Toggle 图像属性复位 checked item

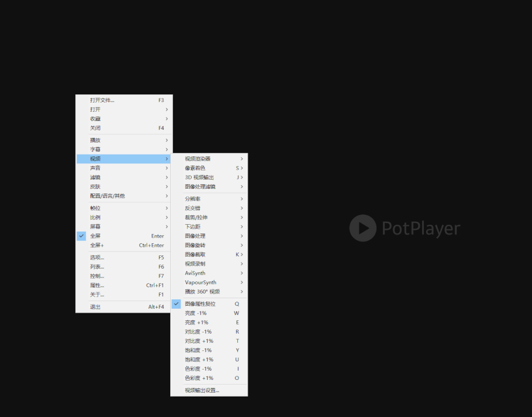[209, 304]
